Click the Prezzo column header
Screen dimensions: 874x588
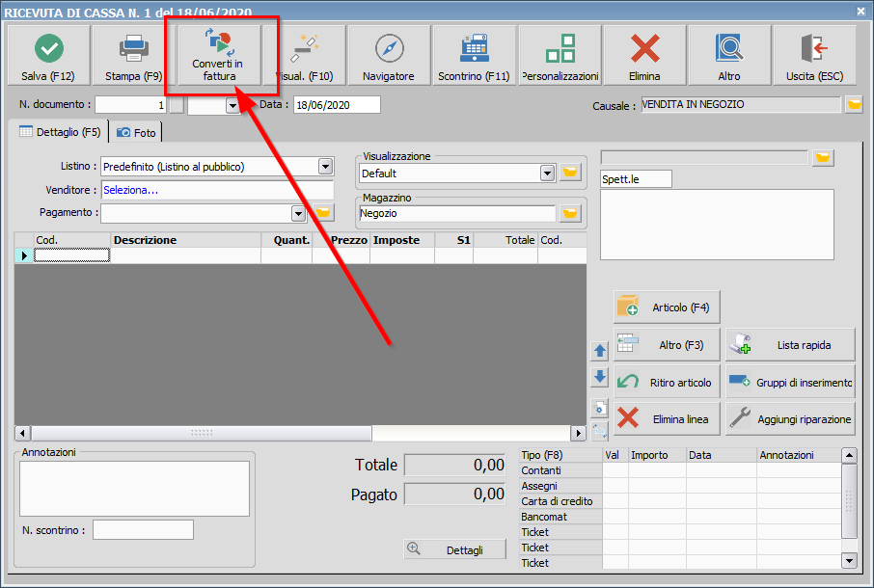[341, 240]
